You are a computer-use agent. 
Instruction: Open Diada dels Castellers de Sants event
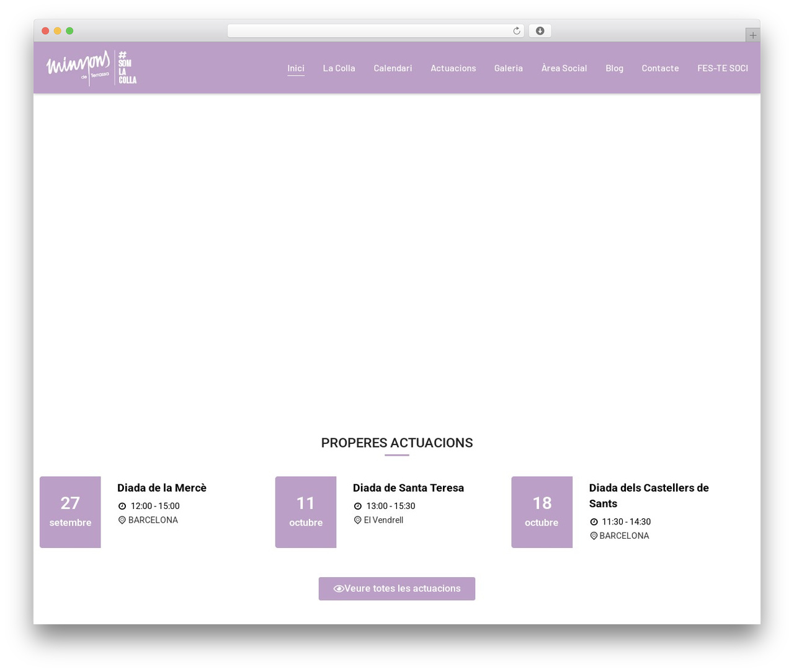649,496
